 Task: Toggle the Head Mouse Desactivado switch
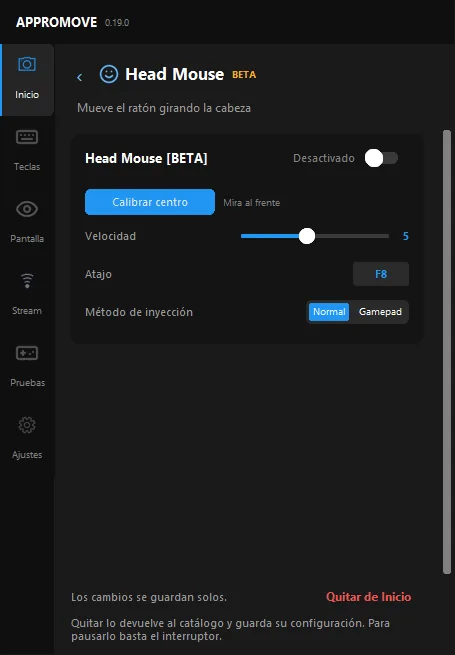pos(381,158)
